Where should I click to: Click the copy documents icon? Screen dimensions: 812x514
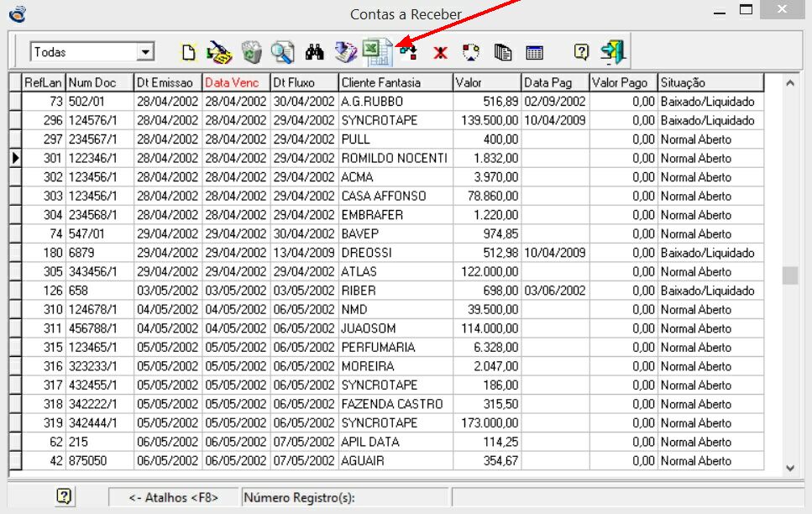(x=502, y=52)
